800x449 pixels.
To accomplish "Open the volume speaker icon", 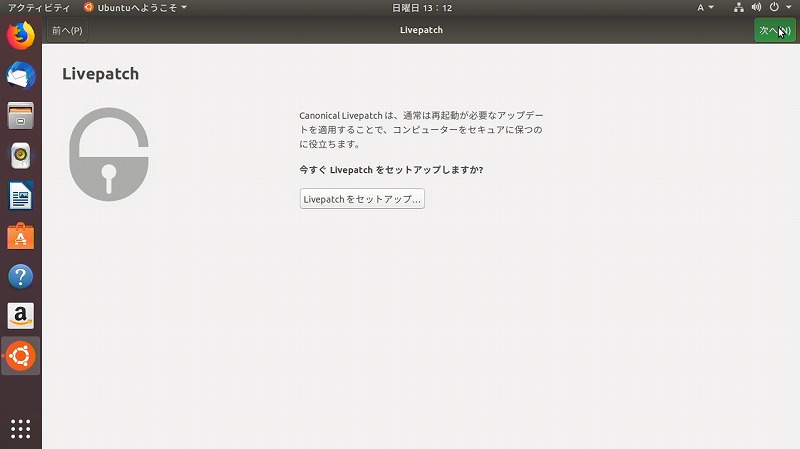I will point(756,8).
